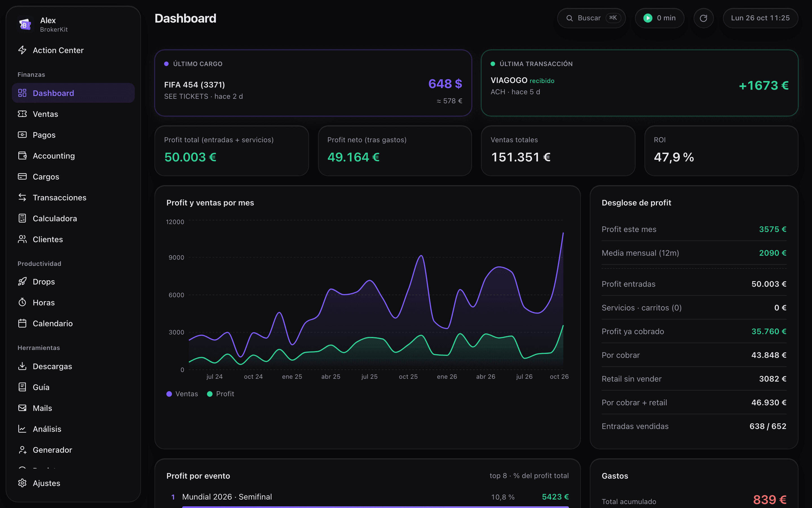Click the Profit neto value 49.164 €
812x508 pixels.
pos(353,157)
